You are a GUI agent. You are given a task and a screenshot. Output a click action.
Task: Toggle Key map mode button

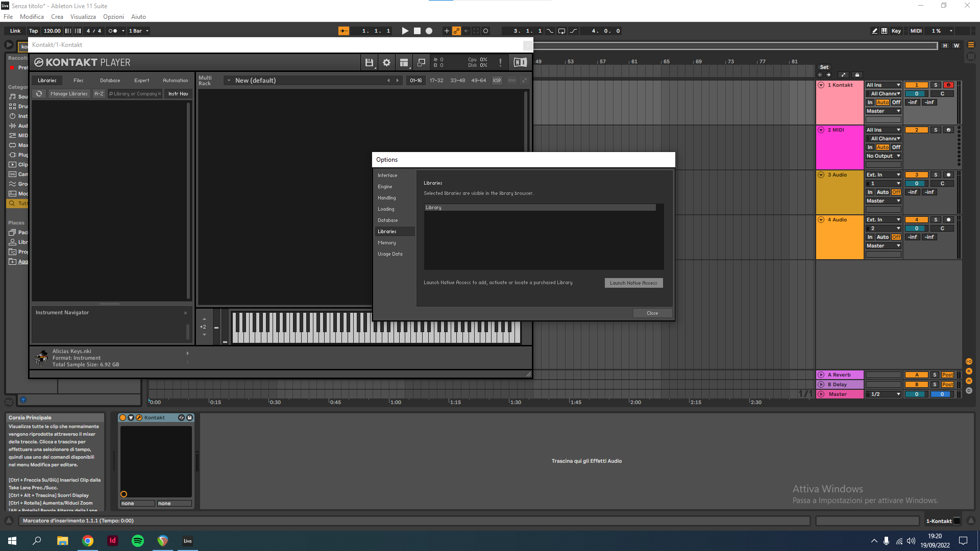tap(896, 31)
